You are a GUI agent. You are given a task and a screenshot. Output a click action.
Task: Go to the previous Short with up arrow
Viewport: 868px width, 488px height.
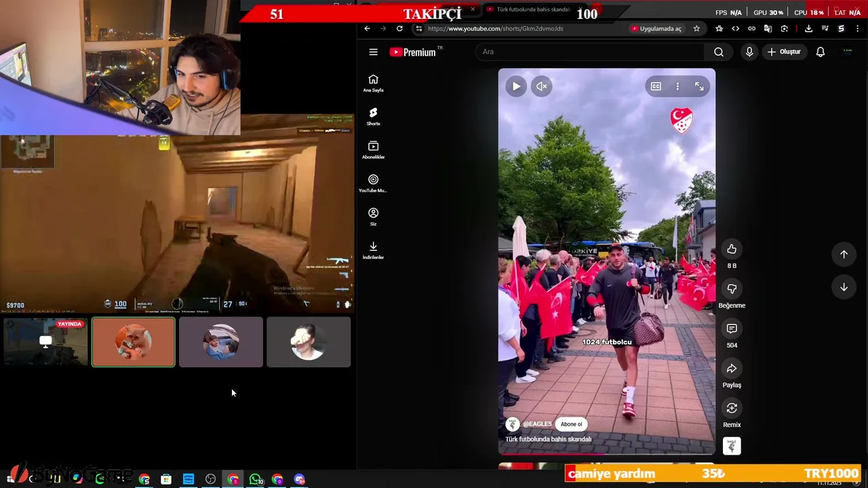click(844, 254)
